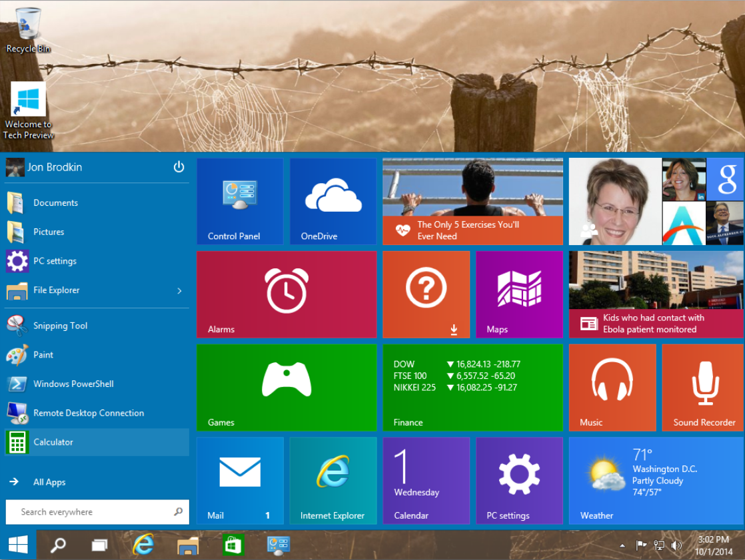Open the Mail tile
The width and height of the screenshot is (745, 560).
click(240, 481)
